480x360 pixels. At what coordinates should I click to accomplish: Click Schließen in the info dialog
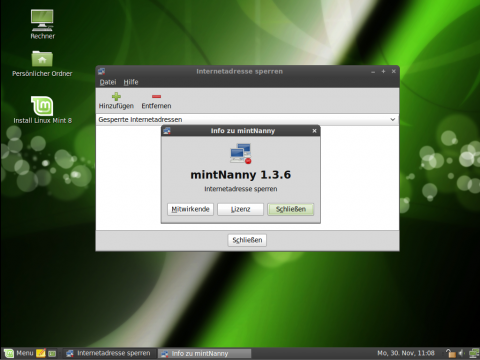point(291,209)
